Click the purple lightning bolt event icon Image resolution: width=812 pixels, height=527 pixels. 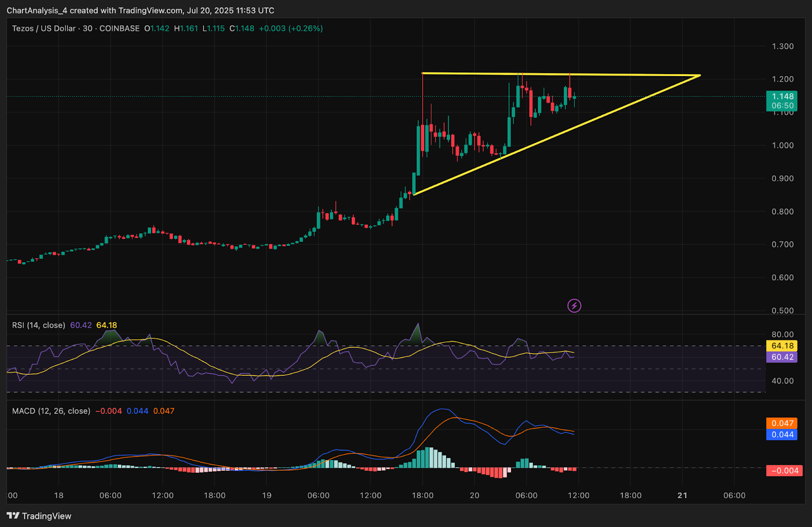pyautogui.click(x=574, y=305)
